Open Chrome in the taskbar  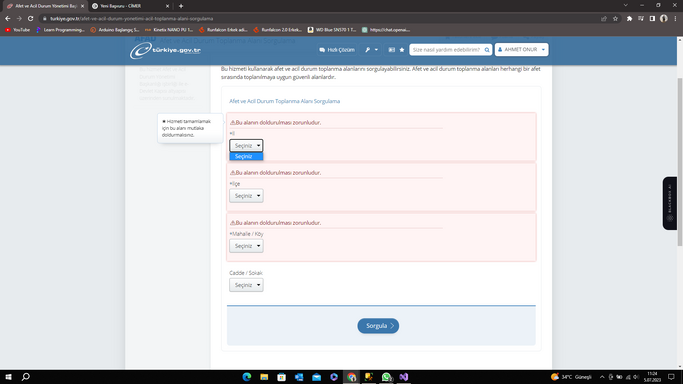point(352,377)
